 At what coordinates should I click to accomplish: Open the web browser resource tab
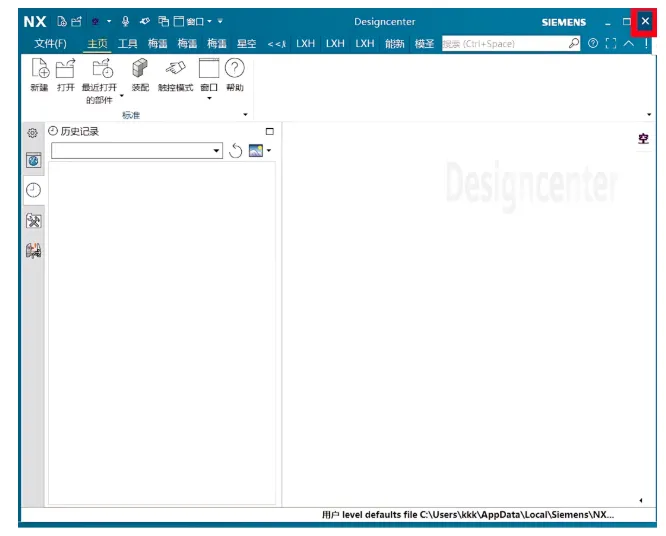pyautogui.click(x=34, y=161)
